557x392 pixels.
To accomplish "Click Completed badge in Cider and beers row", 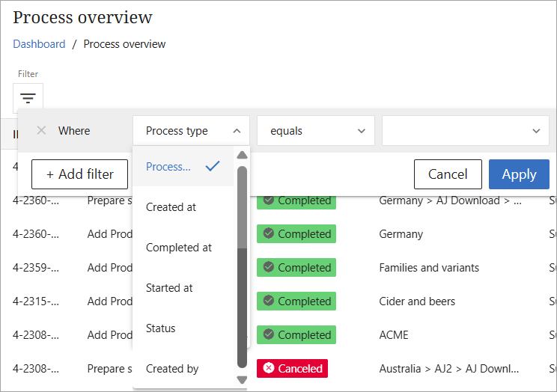I will (296, 301).
